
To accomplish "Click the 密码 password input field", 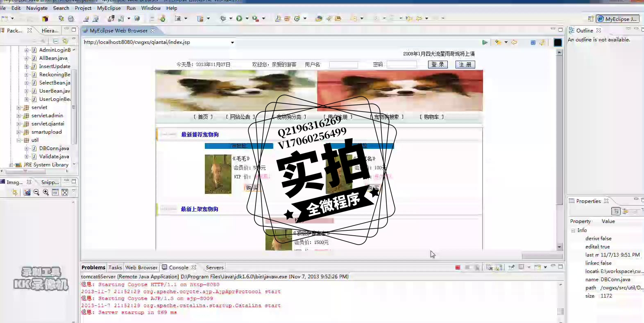I will pos(402,65).
